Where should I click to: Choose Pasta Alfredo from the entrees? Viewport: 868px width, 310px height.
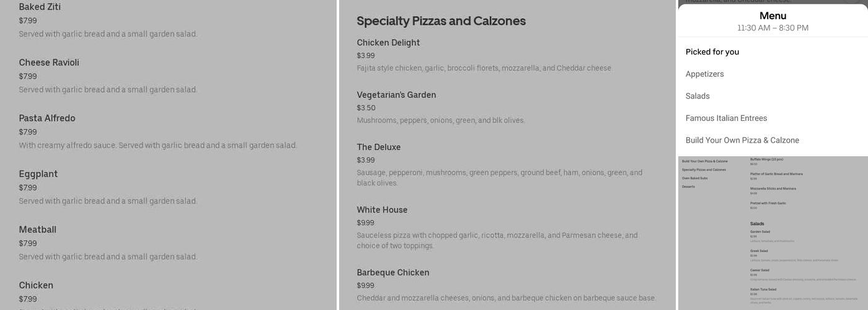(x=47, y=118)
